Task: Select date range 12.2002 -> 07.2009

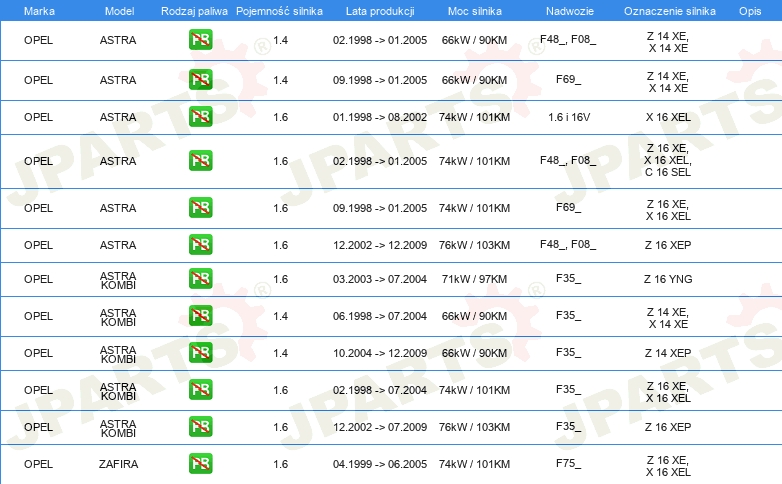Action: click(380, 427)
